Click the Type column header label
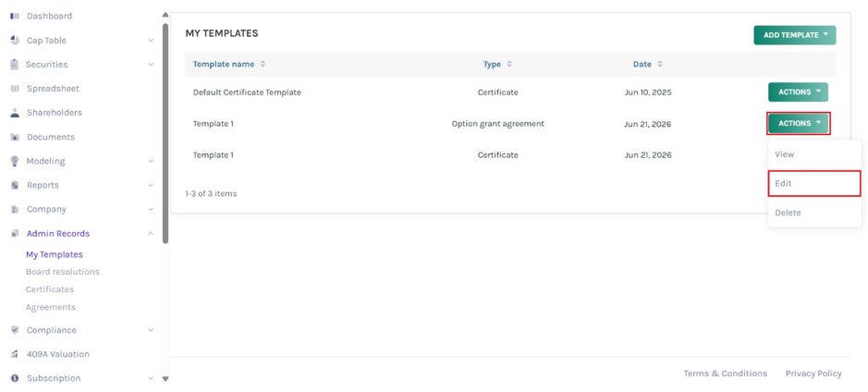The height and width of the screenshot is (392, 868). pyautogui.click(x=492, y=64)
